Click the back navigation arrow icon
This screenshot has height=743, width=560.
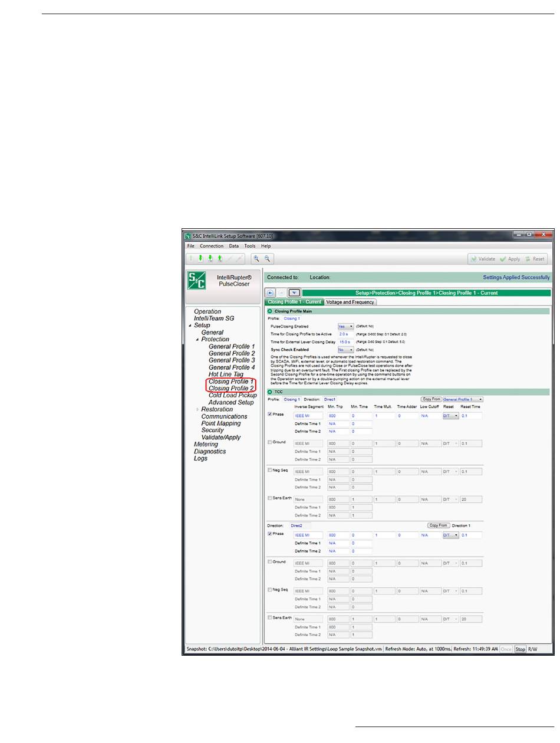tap(271, 292)
